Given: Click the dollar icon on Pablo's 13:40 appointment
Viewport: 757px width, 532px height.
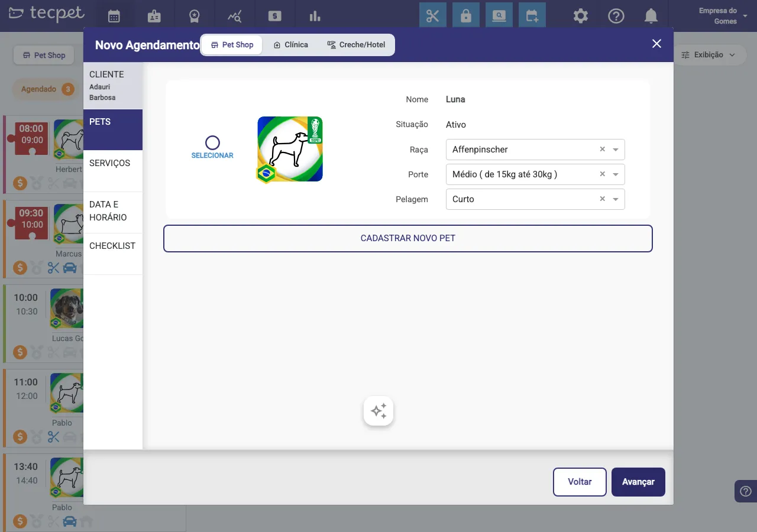Looking at the screenshot, I should point(21,521).
